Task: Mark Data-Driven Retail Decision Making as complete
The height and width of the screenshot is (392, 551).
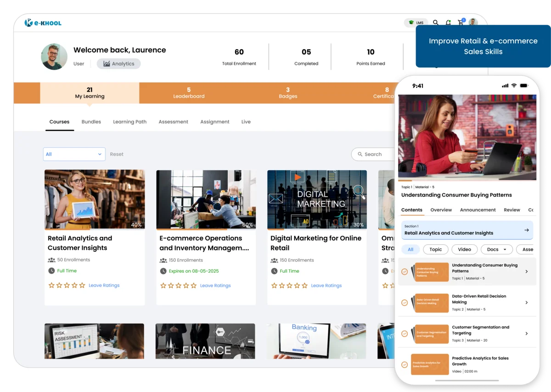Action: (x=405, y=303)
